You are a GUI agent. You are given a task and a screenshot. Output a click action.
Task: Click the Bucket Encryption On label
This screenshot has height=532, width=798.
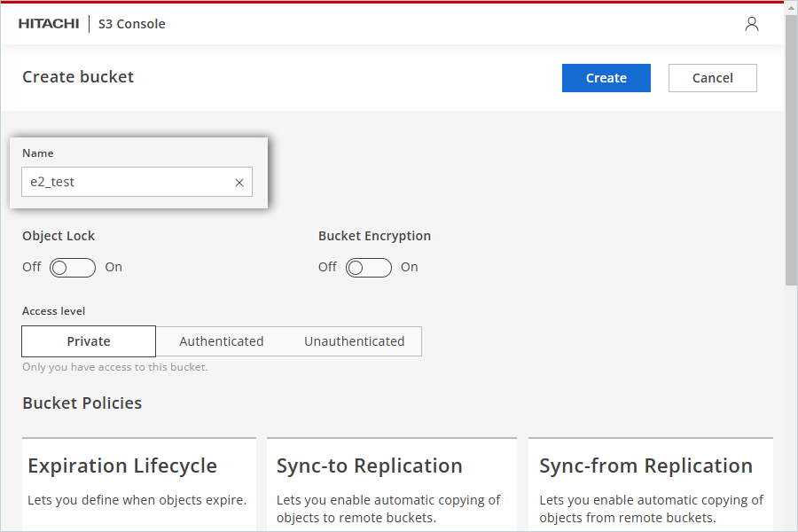[x=409, y=267]
